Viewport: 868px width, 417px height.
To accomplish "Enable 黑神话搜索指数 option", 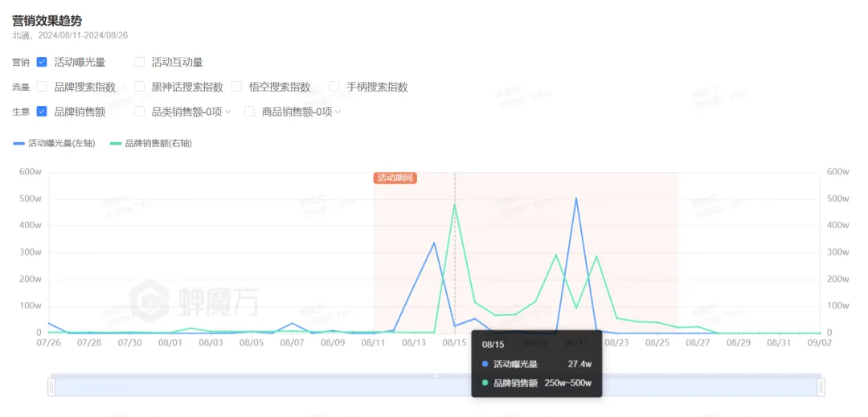I will tap(139, 87).
